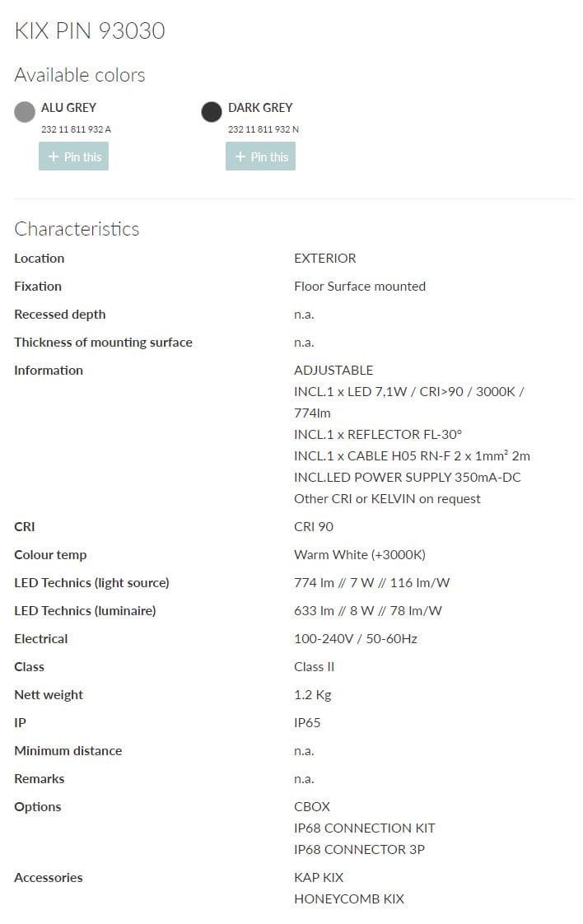
Task: Click the plus icon on Alu Grey's pin button
Action: coord(54,156)
